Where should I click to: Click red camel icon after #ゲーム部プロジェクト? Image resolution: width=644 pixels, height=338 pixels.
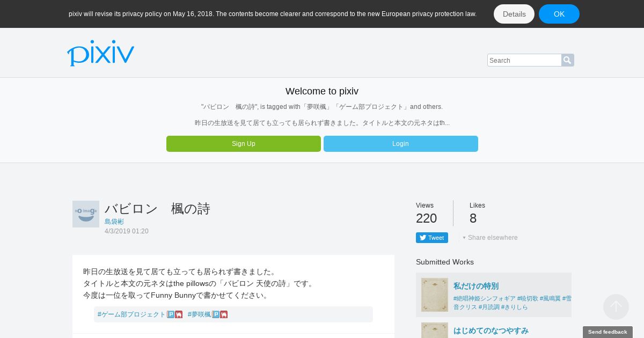[179, 314]
